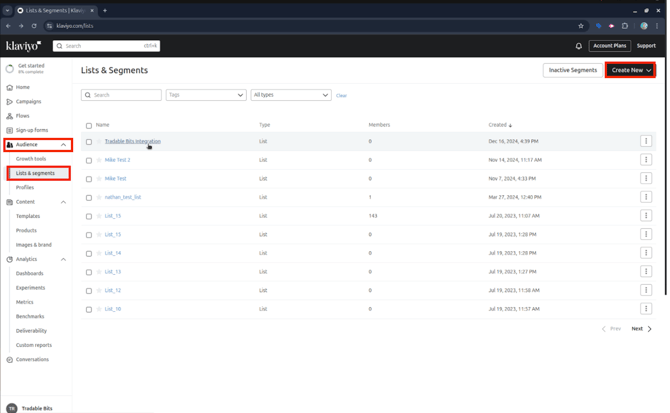Bookmark this page with the star icon
670x413 pixels.
pos(581,26)
